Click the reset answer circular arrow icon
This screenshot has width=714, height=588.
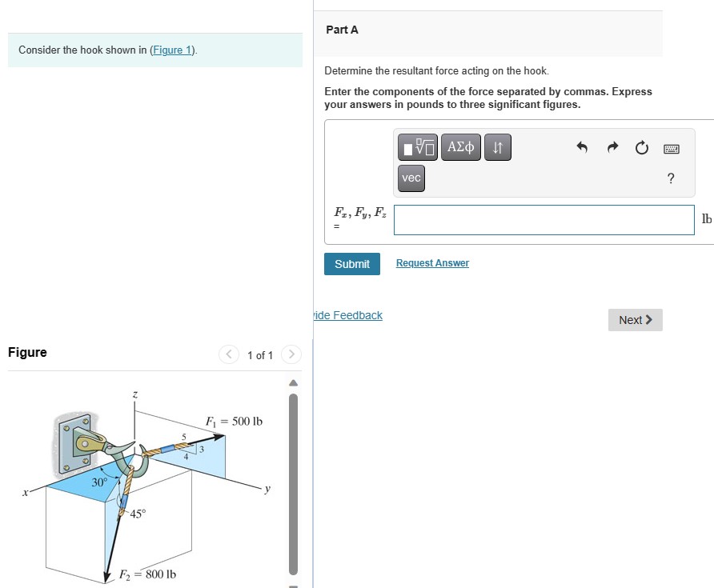tap(641, 148)
